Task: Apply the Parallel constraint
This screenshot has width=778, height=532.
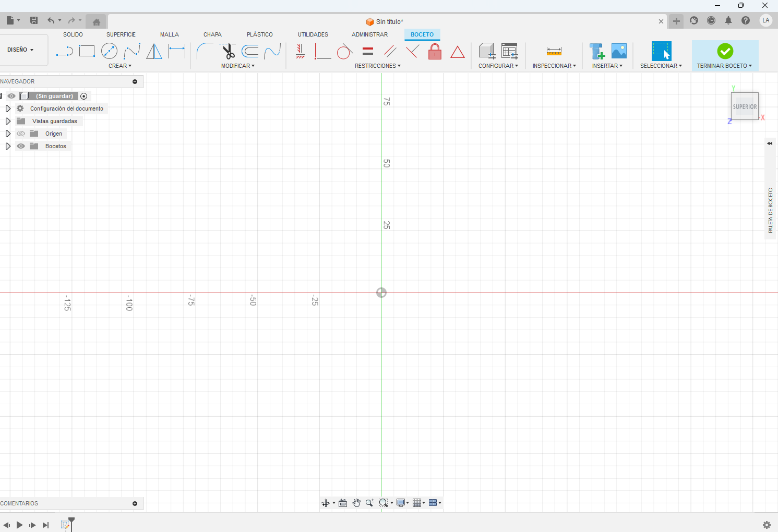Action: 390,51
